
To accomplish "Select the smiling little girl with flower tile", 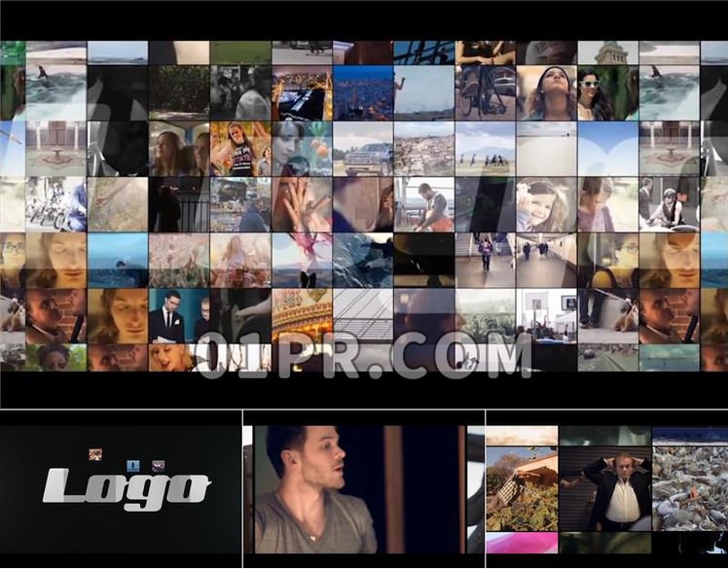I will tap(546, 204).
